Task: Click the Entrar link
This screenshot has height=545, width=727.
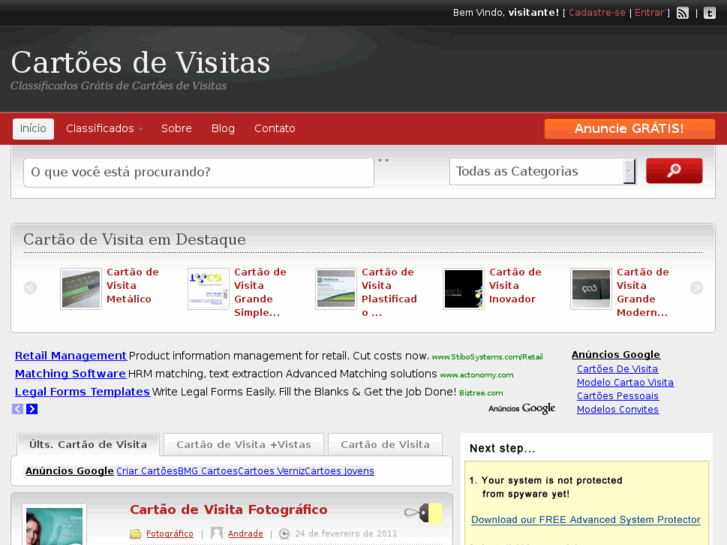Action: [649, 13]
